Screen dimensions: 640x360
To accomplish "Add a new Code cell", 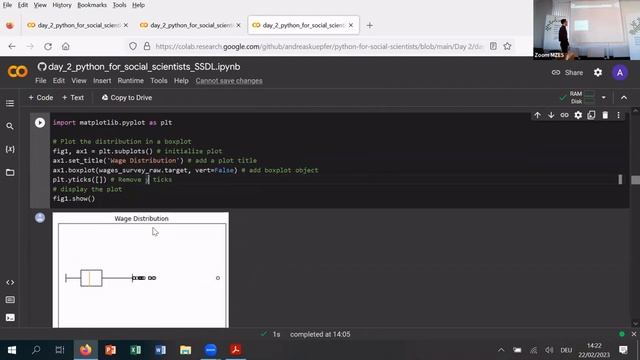I will tap(41, 98).
